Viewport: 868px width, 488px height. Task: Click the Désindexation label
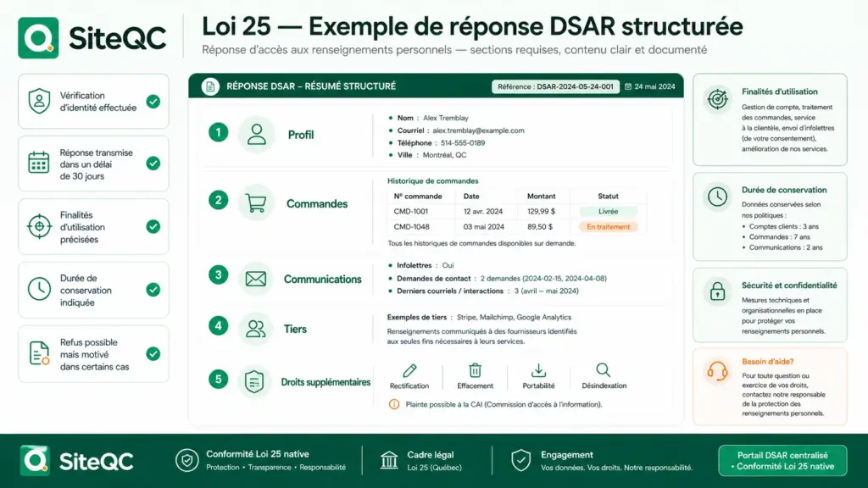[x=604, y=385]
